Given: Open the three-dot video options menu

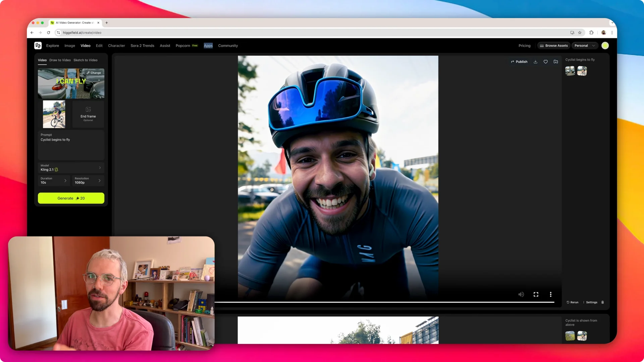Looking at the screenshot, I should coord(550,294).
